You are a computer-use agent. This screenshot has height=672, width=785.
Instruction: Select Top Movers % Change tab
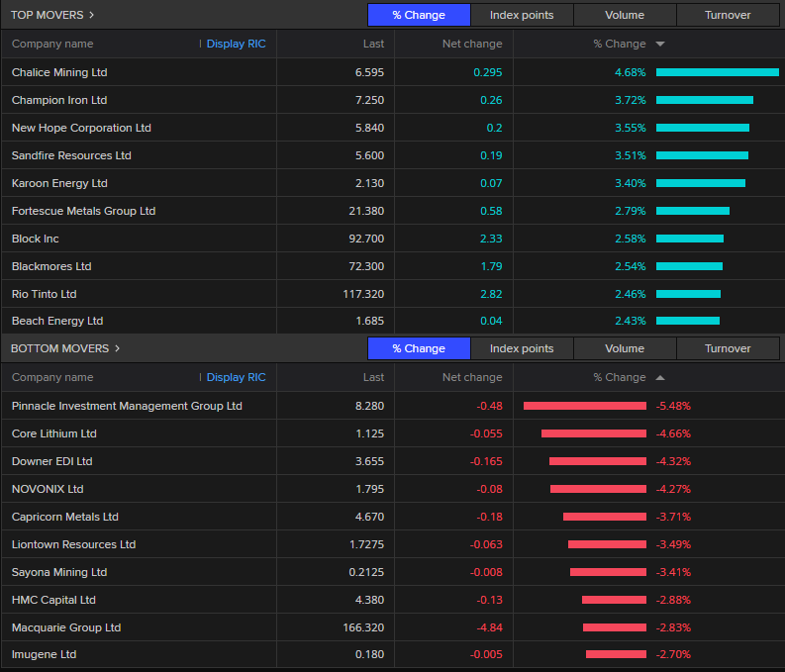coord(419,15)
